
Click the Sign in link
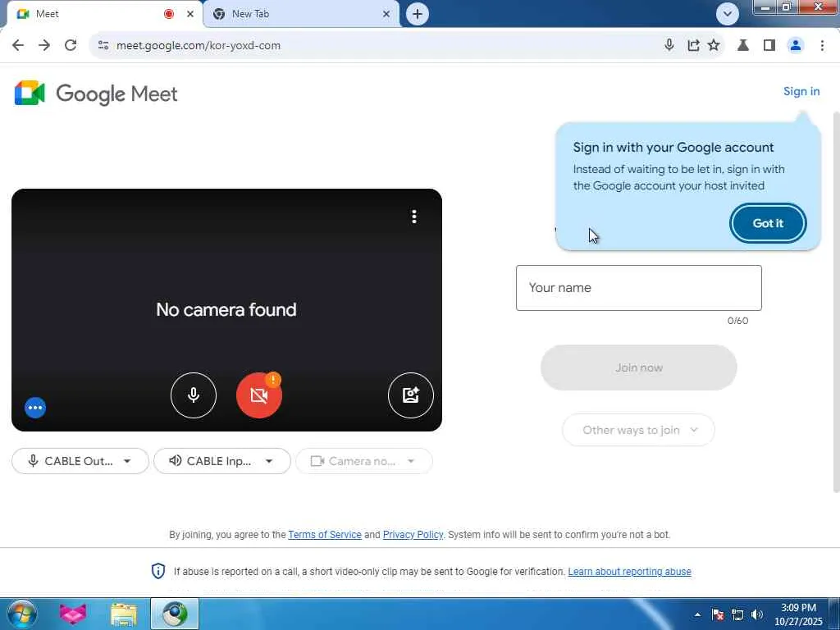click(x=801, y=91)
